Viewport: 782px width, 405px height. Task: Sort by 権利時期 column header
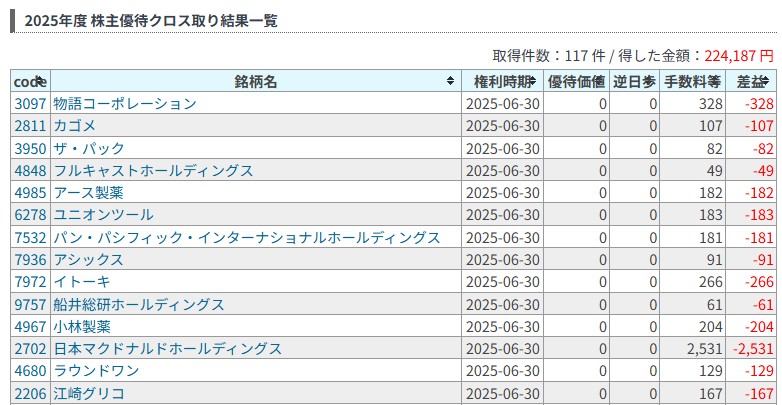pos(502,81)
